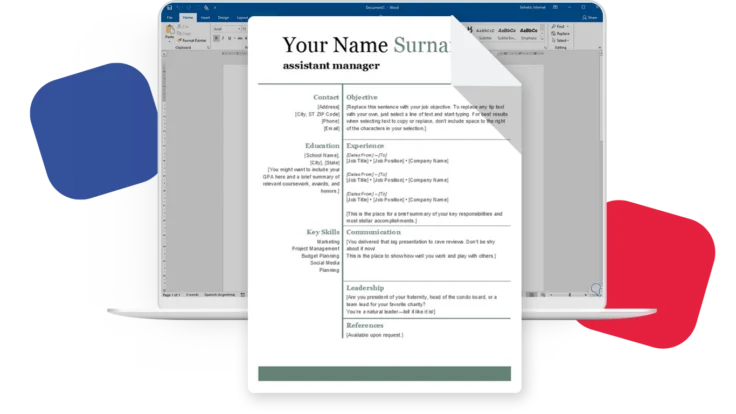Click Ribbon Display Options icon in title bar
Viewport: 736px width, 414px height.
click(555, 8)
